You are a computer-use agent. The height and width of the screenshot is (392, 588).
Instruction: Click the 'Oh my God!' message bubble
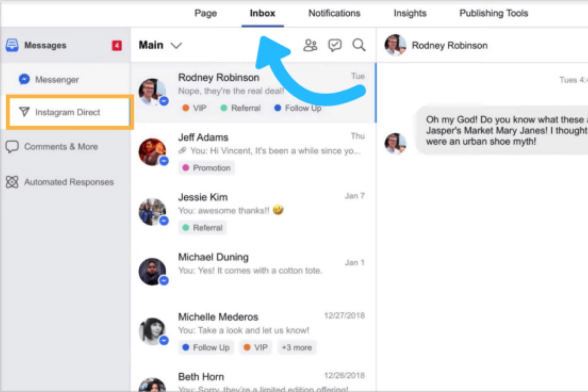click(x=503, y=131)
